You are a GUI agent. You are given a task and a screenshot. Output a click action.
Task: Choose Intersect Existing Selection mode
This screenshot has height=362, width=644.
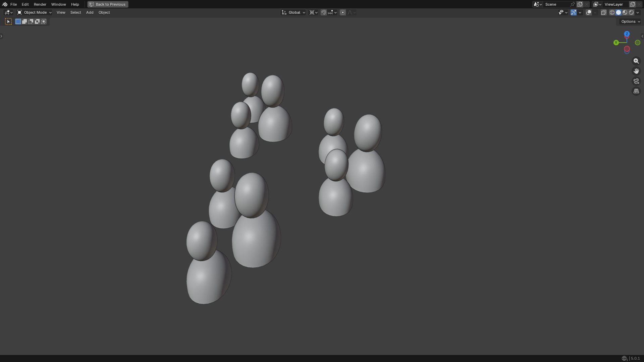click(x=44, y=21)
